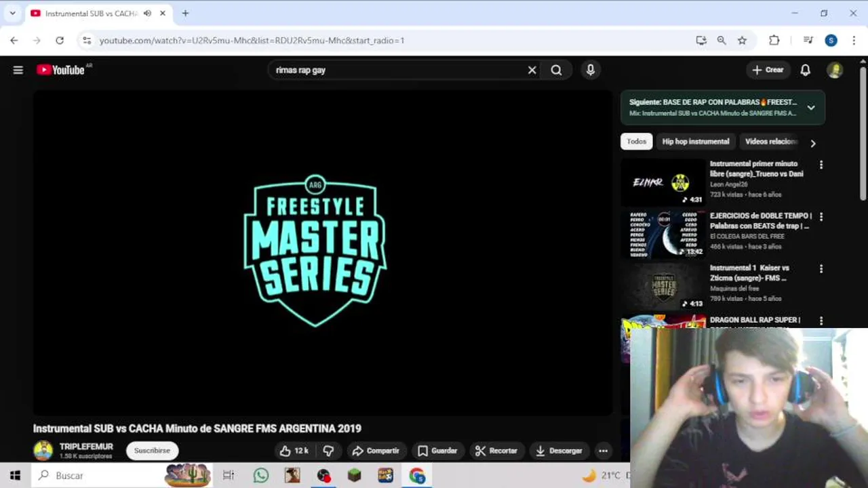Save the video with Guardar
868x488 pixels.
[x=437, y=451]
